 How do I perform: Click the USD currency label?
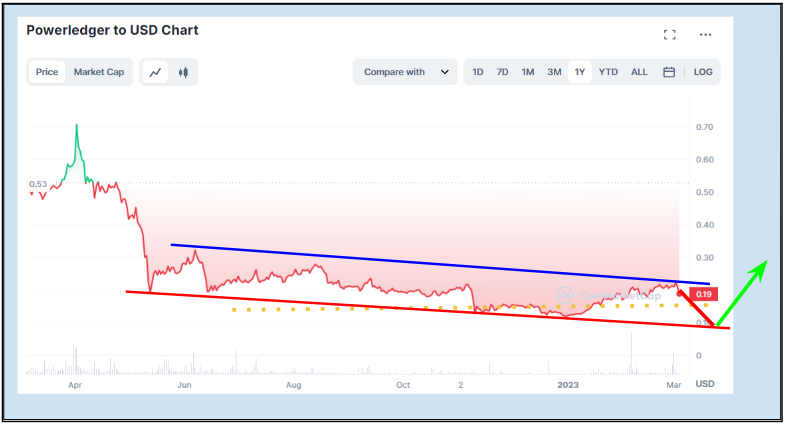pyautogui.click(x=705, y=384)
